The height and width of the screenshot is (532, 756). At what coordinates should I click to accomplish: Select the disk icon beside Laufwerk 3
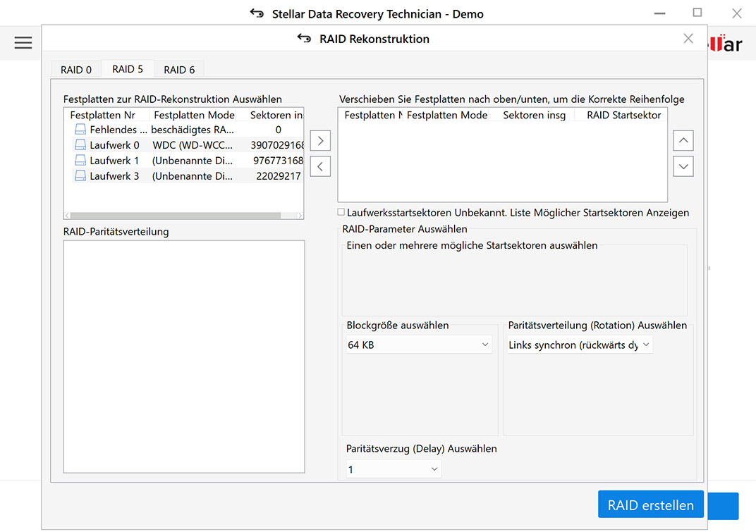pyautogui.click(x=80, y=175)
